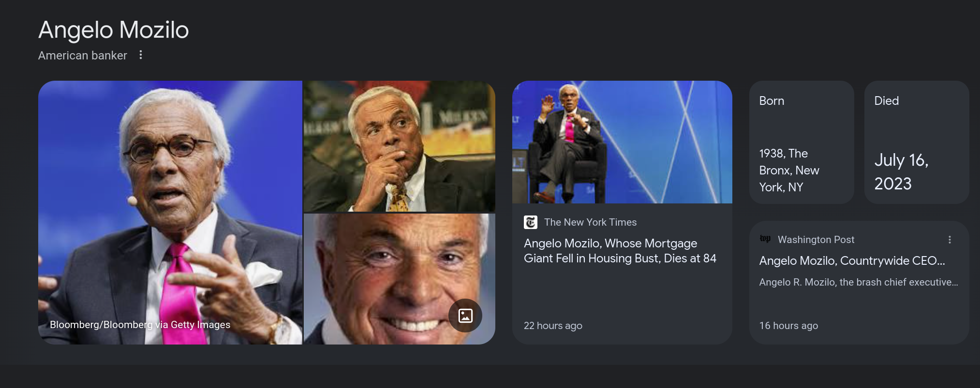
Task: Open the smiling close-up face photo
Action: coord(399,279)
